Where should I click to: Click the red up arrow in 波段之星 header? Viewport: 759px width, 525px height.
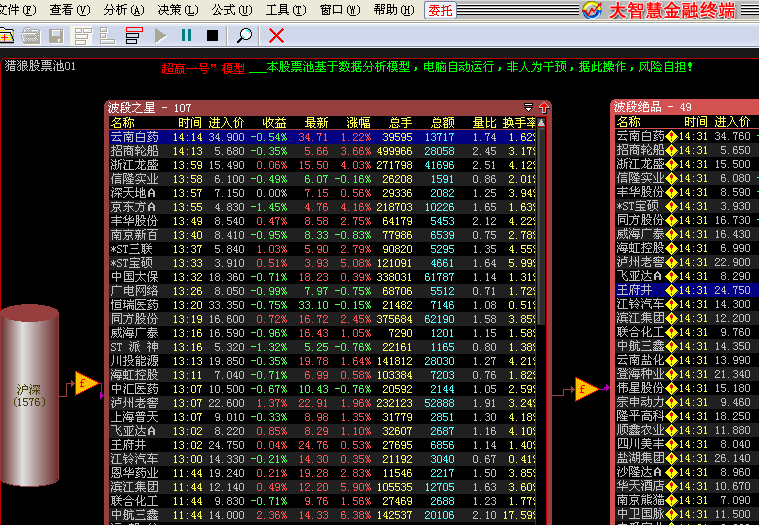544,107
